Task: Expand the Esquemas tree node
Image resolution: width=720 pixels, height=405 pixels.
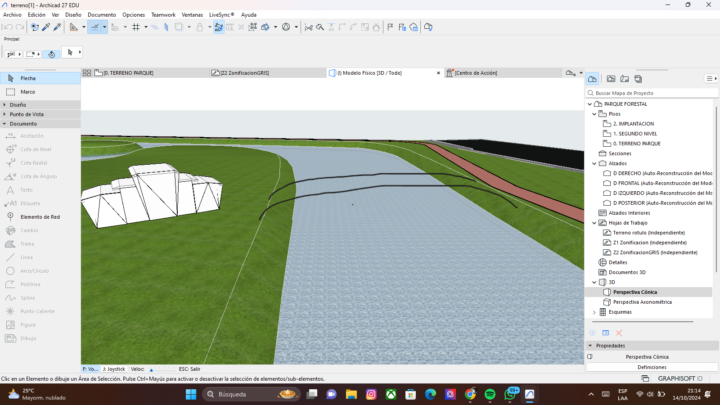Action: pyautogui.click(x=594, y=311)
